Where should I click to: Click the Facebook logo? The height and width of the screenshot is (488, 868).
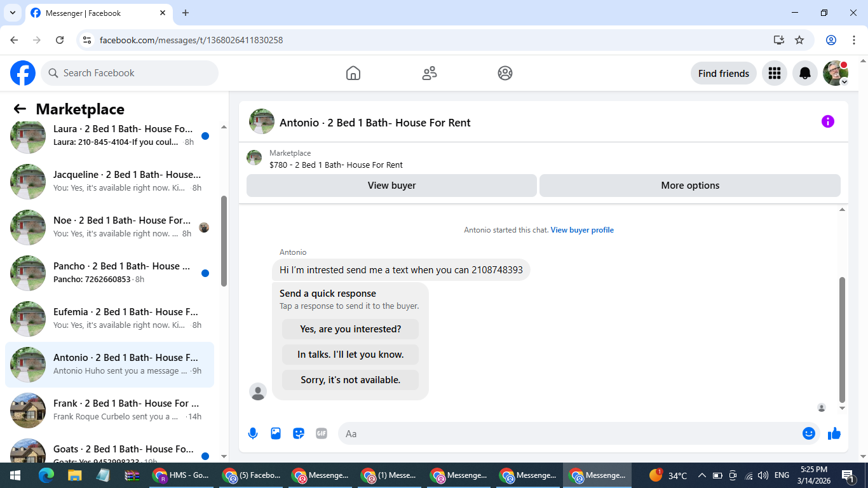click(x=23, y=73)
